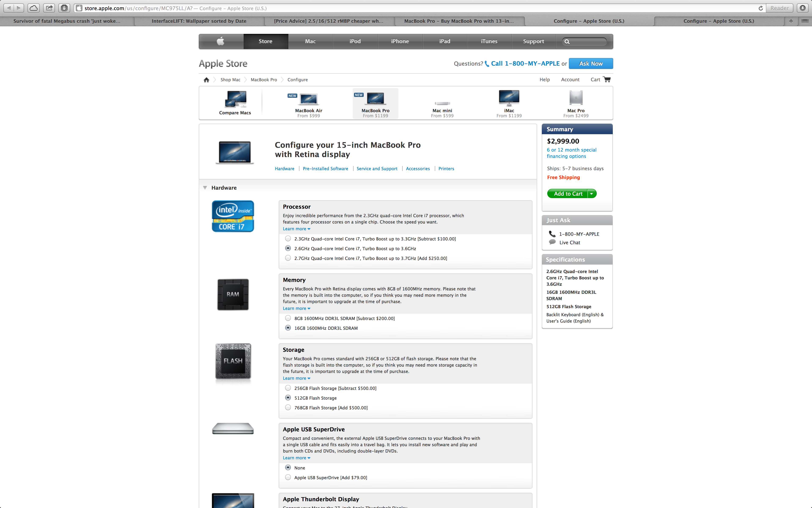Viewport: 812px width, 508px height.
Task: Select 2.6GHz Quad-core processor option
Action: click(288, 248)
